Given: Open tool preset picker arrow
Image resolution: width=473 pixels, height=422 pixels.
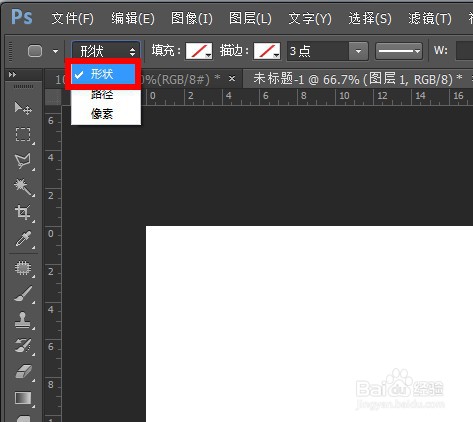Looking at the screenshot, I should tap(55, 51).
